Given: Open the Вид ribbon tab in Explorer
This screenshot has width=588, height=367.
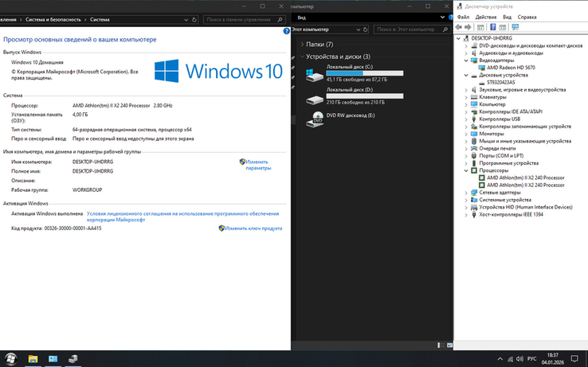Looking at the screenshot, I should (x=301, y=18).
